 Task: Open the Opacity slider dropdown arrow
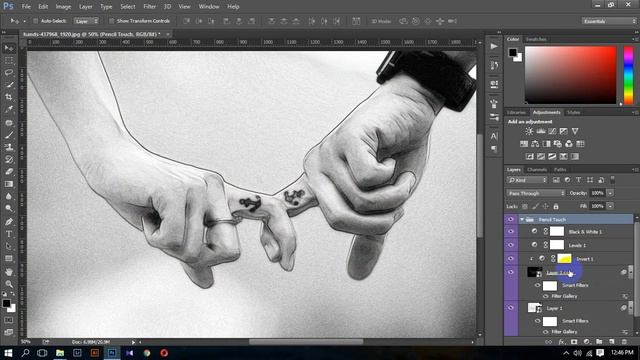pos(610,193)
